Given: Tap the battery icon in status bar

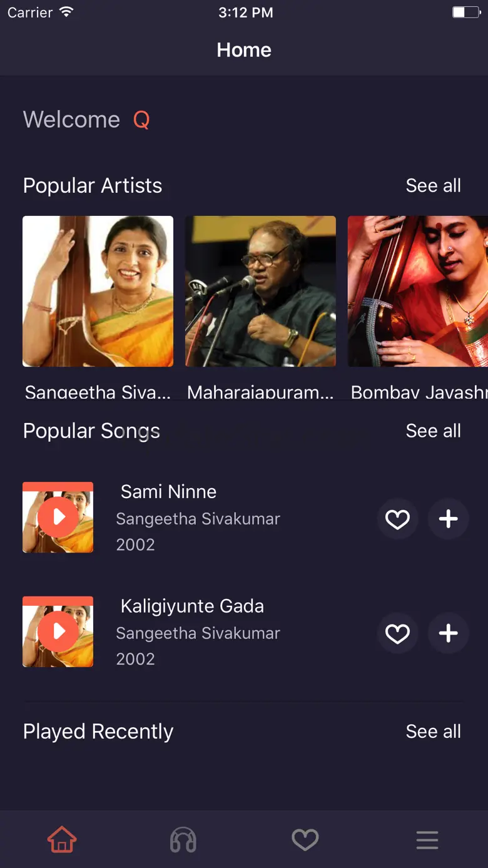Looking at the screenshot, I should [x=465, y=13].
